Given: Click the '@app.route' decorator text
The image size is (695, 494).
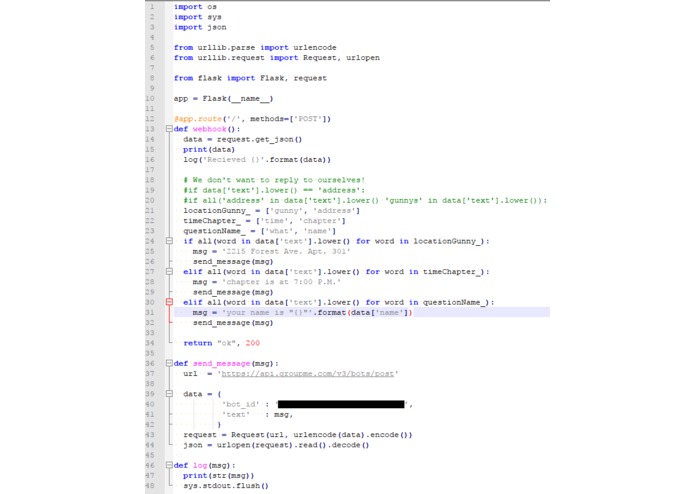Looking at the screenshot, I should click(x=198, y=119).
